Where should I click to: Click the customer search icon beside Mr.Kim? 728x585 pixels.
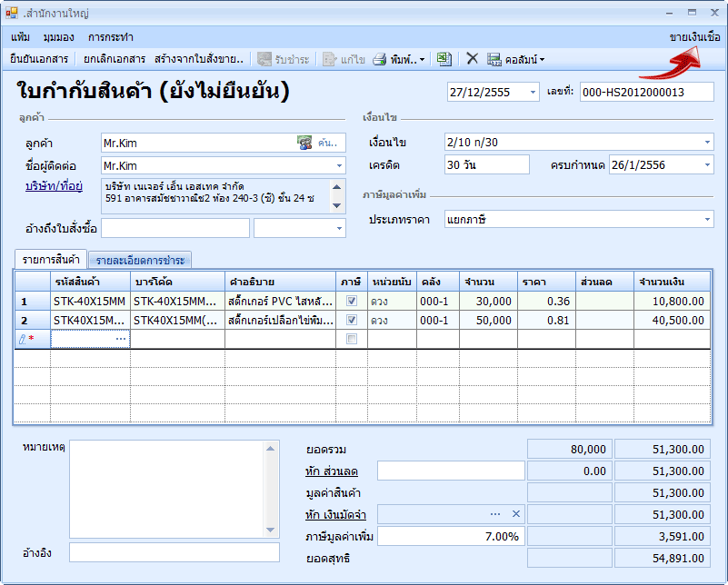[x=304, y=143]
